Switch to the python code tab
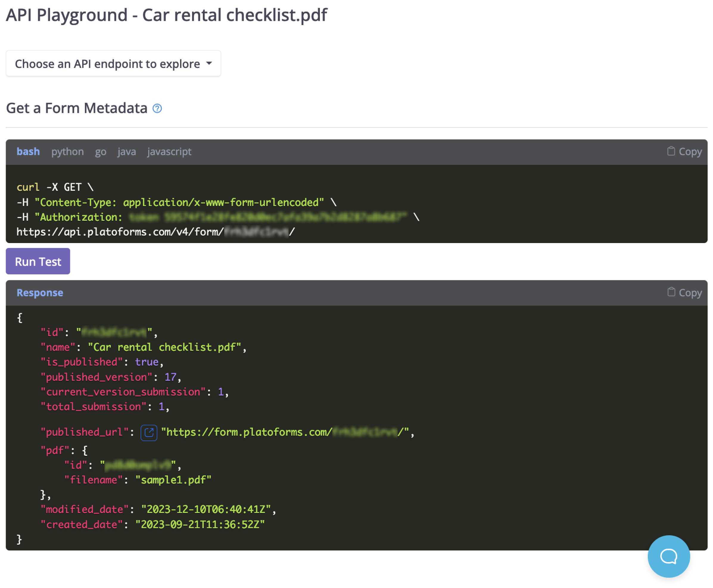 [x=67, y=151]
